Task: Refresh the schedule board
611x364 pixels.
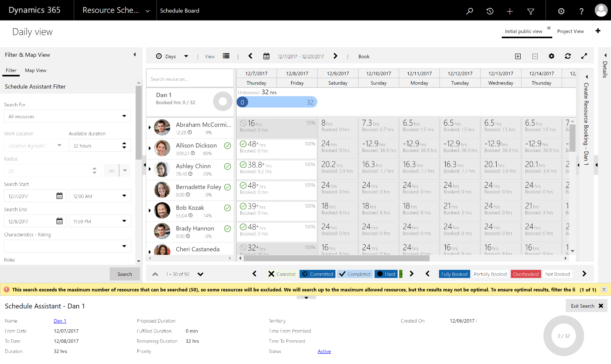Action: coord(568,56)
